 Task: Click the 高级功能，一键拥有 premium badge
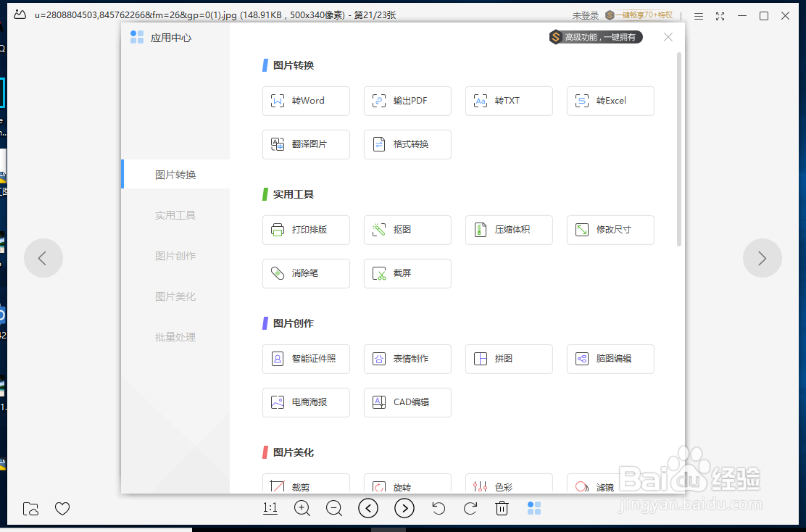tap(595, 37)
